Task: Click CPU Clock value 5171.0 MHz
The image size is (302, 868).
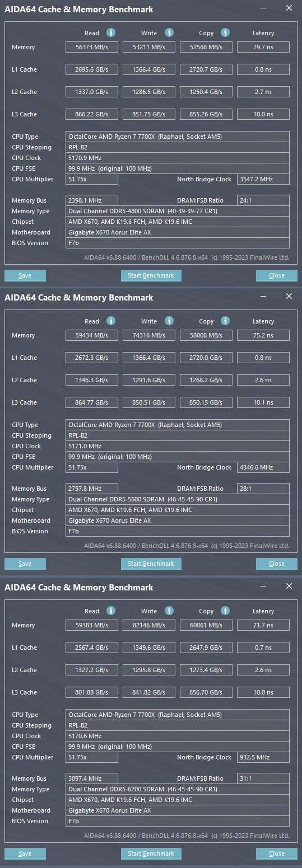Action: click(x=178, y=446)
